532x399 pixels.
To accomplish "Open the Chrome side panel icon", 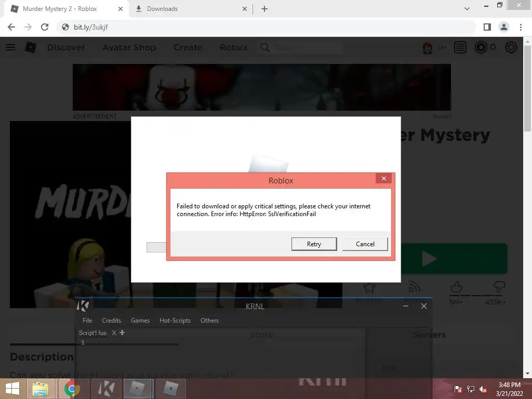I will click(487, 27).
